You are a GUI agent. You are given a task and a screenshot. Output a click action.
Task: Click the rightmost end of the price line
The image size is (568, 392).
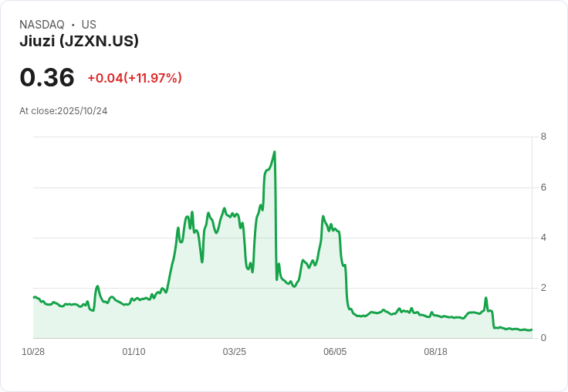point(532,329)
